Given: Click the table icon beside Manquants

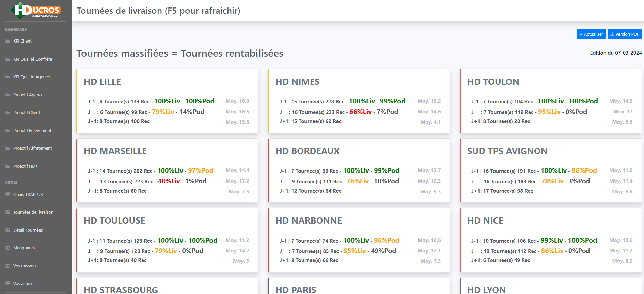Looking at the screenshot, I should [8, 248].
